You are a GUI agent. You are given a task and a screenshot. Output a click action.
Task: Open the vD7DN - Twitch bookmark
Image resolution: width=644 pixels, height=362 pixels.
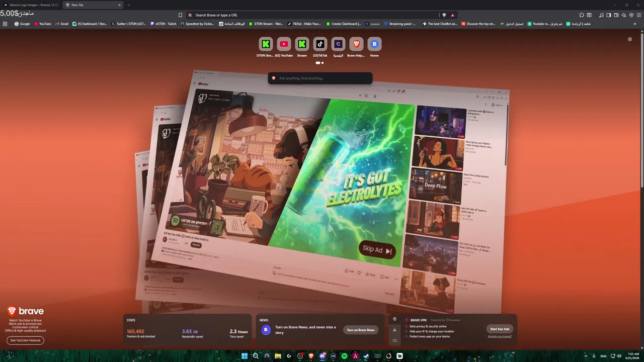(164, 24)
